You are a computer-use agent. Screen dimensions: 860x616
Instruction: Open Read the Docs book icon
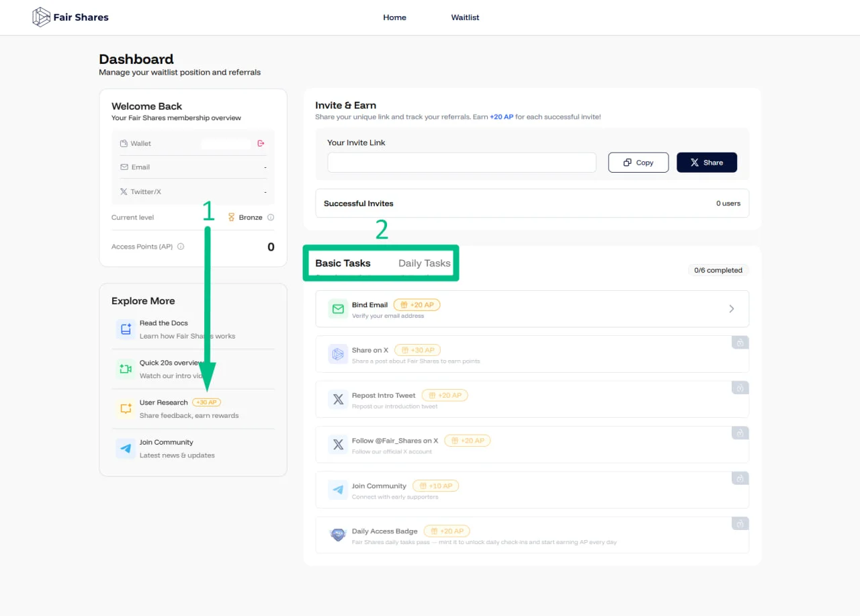click(126, 329)
